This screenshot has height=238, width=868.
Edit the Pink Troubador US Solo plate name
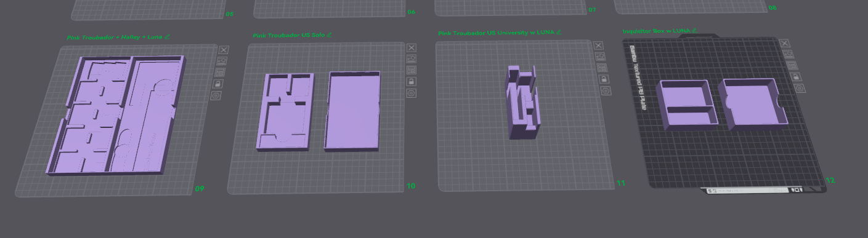tap(330, 35)
